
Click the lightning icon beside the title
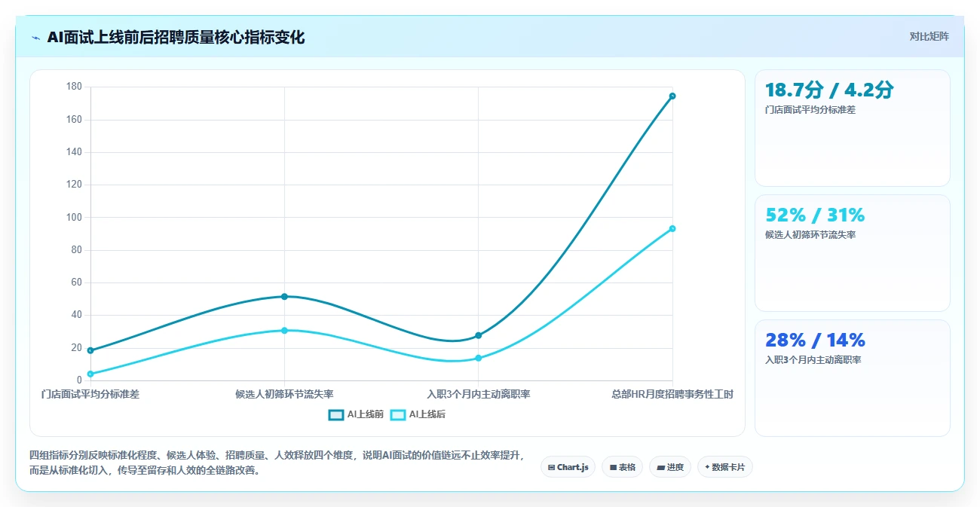(35, 38)
